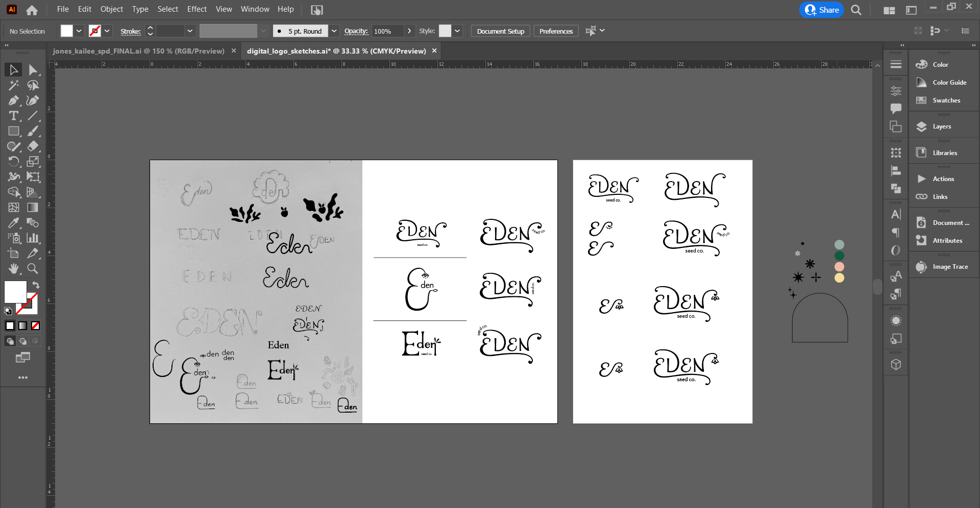Select the Eraser tool

[33, 146]
